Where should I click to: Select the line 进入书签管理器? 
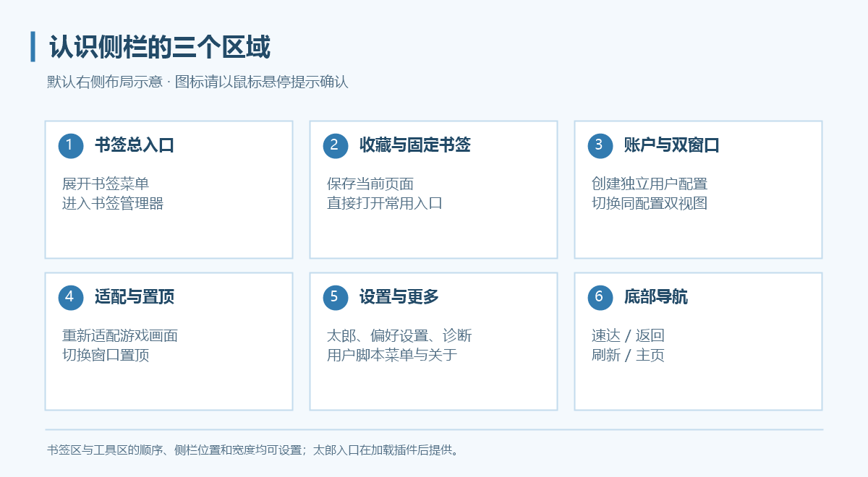113,203
